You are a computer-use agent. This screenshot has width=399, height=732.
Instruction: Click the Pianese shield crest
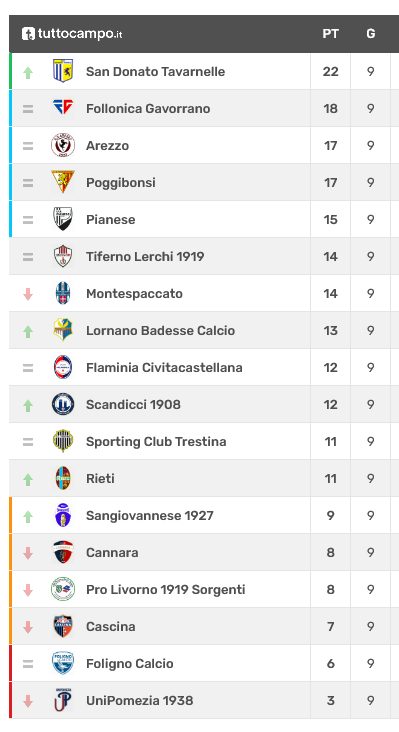63,219
